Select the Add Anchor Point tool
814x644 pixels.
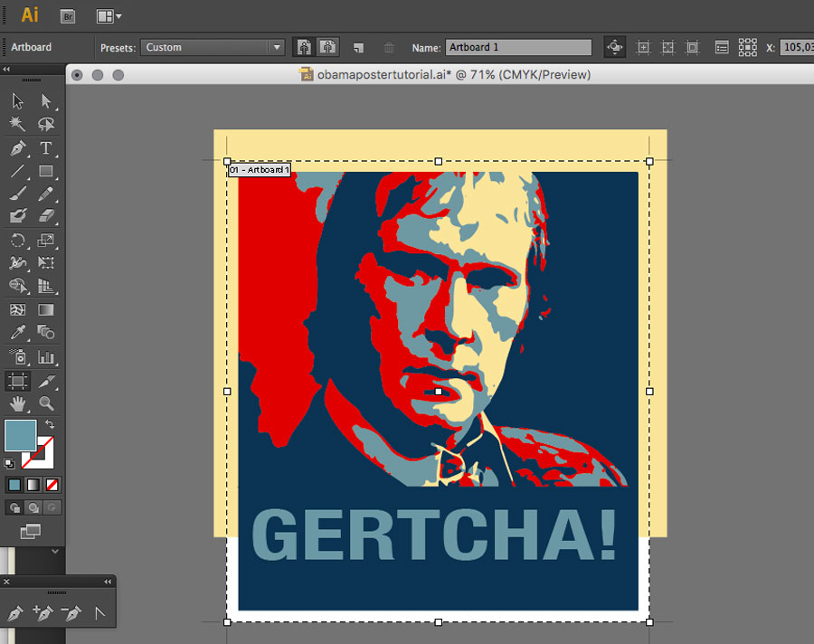coord(43,613)
